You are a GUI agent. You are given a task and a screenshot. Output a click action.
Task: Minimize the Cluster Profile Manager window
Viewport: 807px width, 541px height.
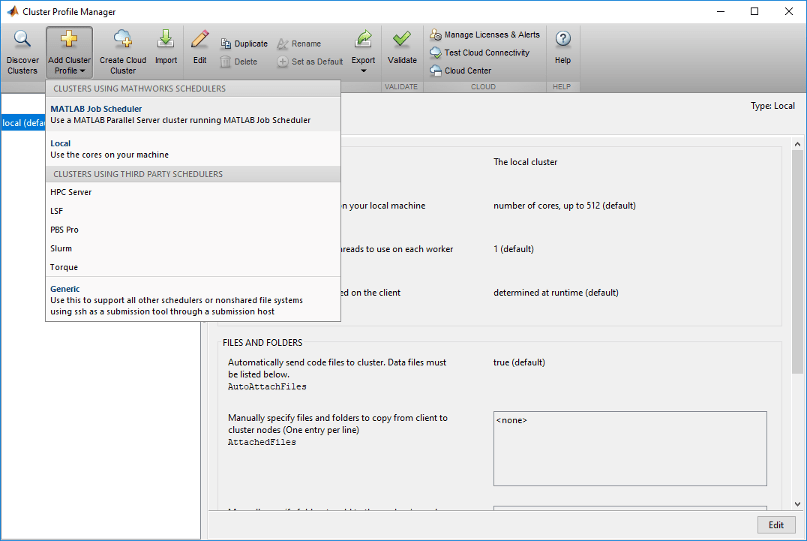click(721, 11)
